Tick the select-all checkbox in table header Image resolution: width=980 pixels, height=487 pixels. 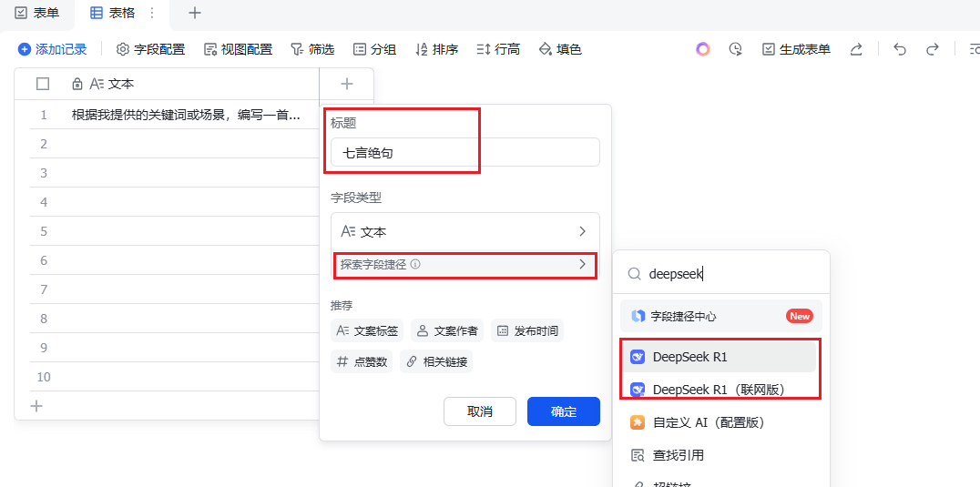[x=43, y=84]
